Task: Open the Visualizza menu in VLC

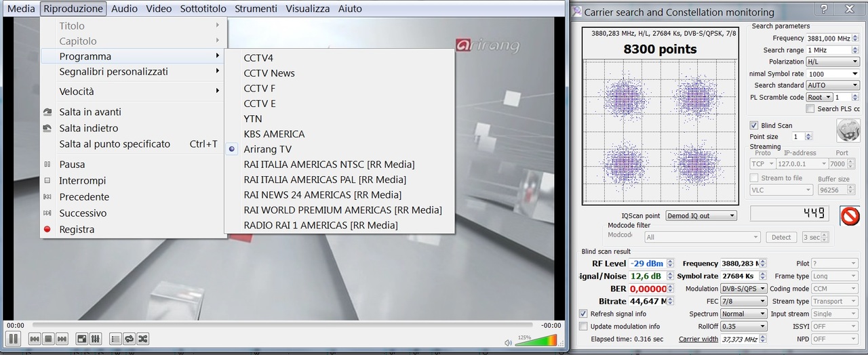Action: click(x=308, y=9)
